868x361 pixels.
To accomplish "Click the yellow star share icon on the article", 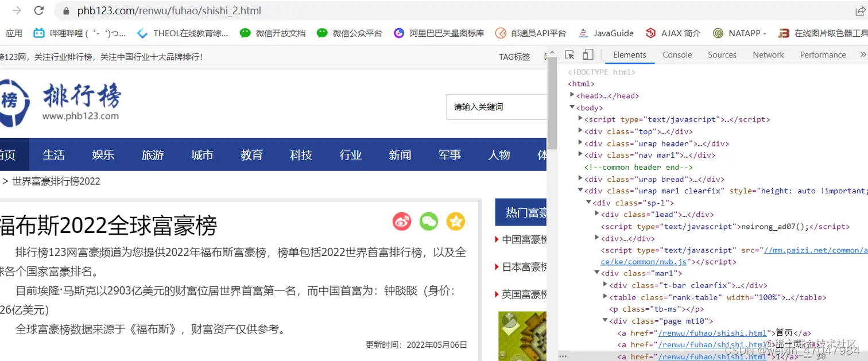I will coord(456,222).
